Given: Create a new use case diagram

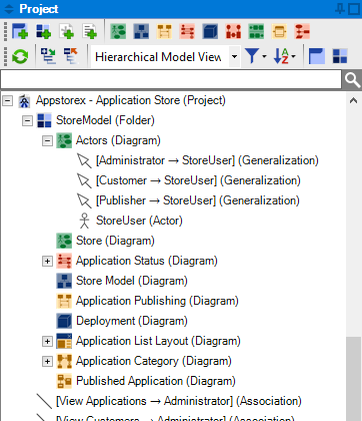Looking at the screenshot, I should (x=118, y=31).
